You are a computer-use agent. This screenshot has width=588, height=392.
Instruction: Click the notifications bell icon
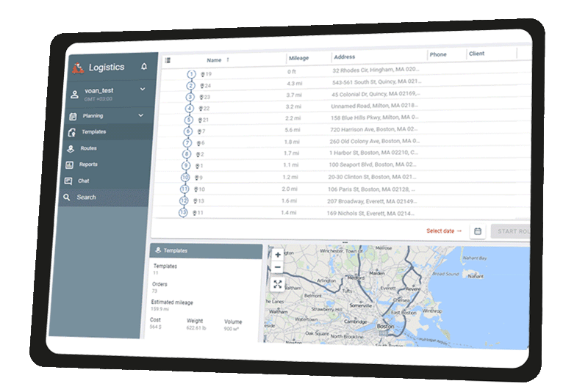[144, 67]
